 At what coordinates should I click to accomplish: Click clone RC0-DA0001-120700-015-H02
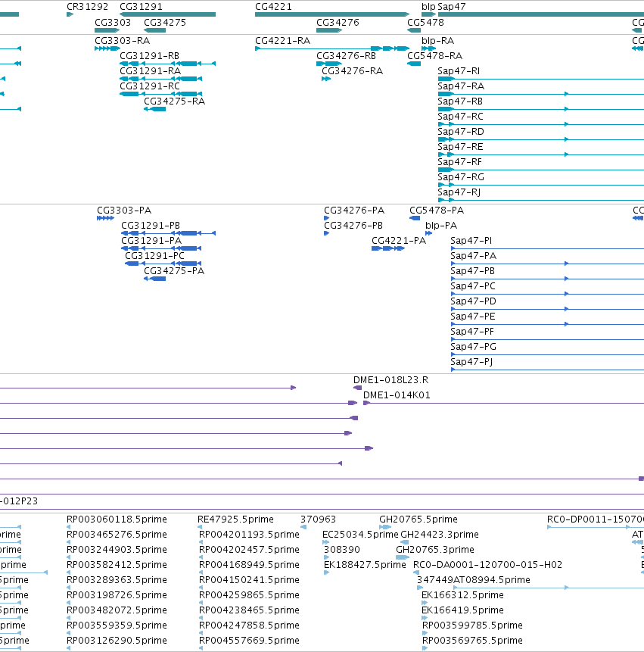[x=487, y=565]
